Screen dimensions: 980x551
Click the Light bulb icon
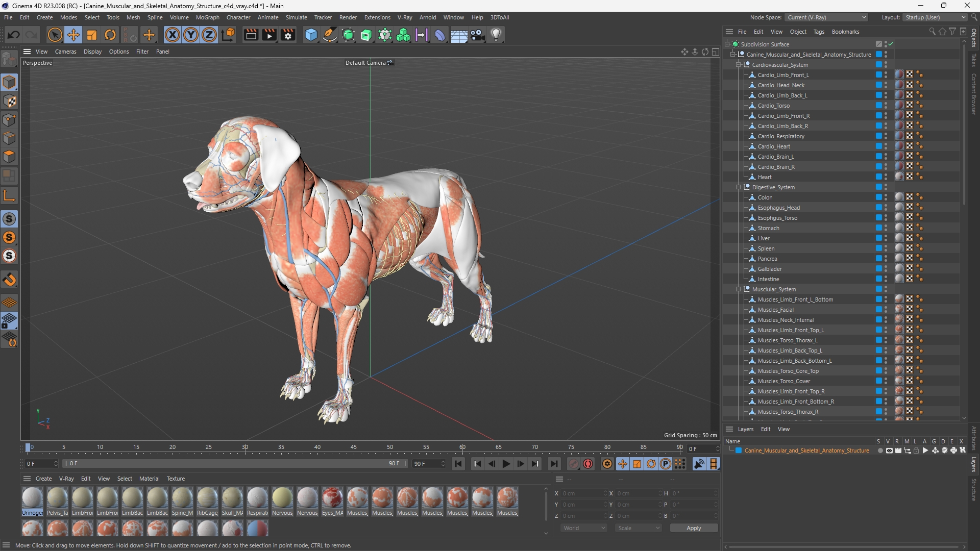click(x=496, y=35)
